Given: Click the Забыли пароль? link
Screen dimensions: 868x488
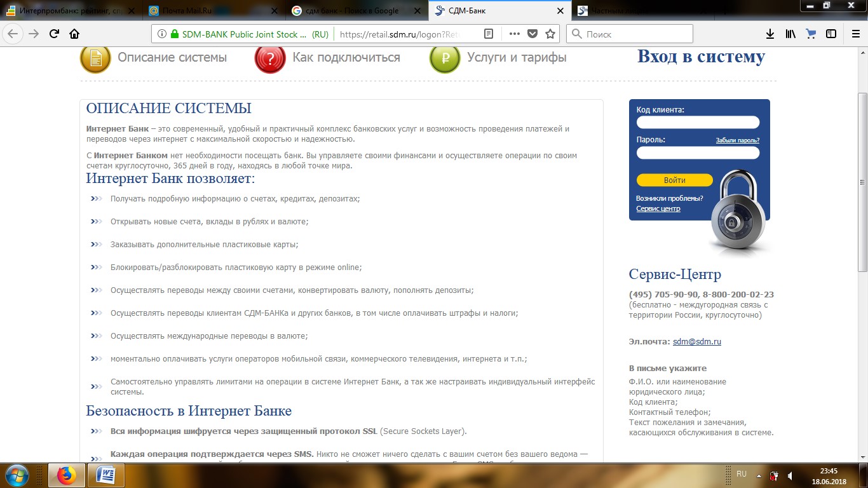Looking at the screenshot, I should point(738,140).
